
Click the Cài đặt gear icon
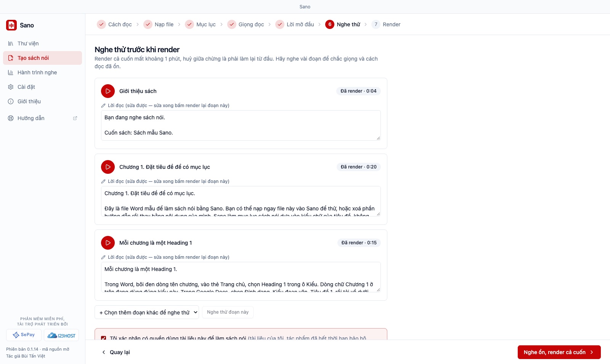11,87
